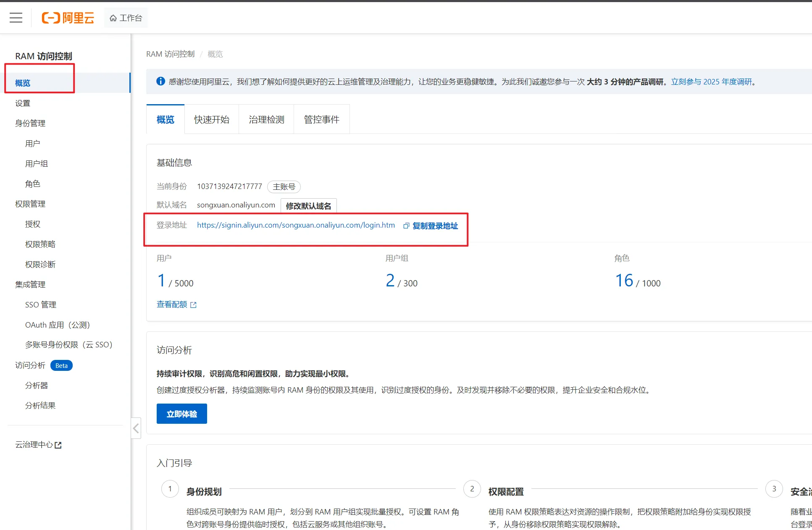Open SSO 管理 in sidebar
Screen dimensions: 812x530
pos(40,305)
